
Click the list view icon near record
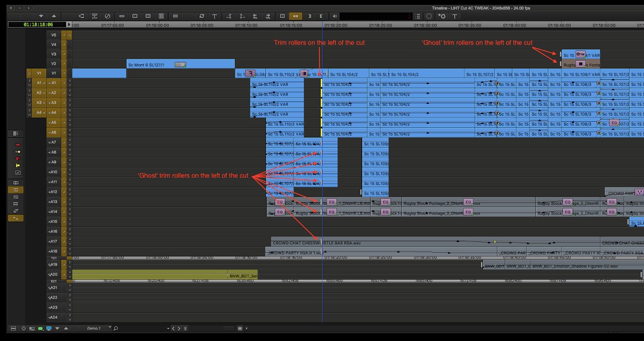pyautogui.click(x=418, y=16)
